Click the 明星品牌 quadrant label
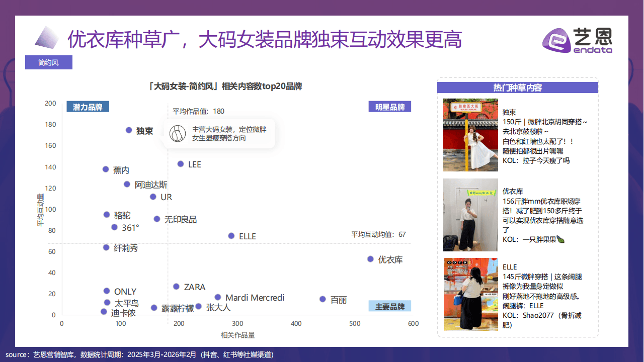Viewport: 644px width, 362px height. pos(389,107)
